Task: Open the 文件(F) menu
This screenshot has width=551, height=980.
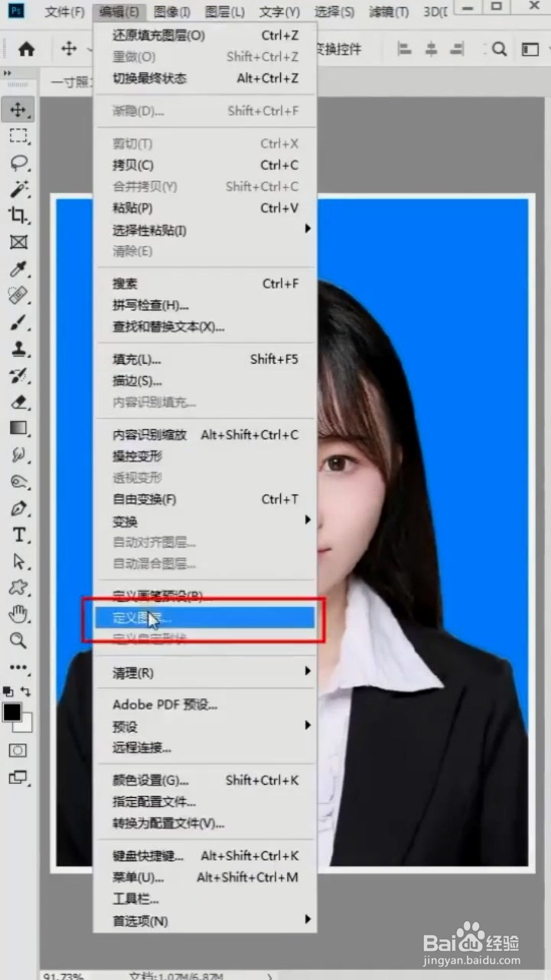Action: click(64, 12)
